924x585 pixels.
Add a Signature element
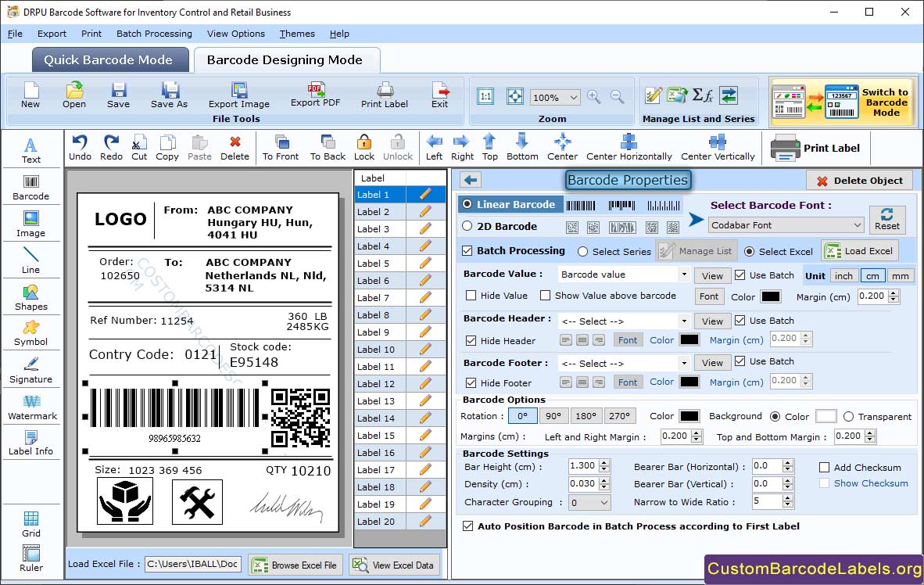tap(30, 371)
